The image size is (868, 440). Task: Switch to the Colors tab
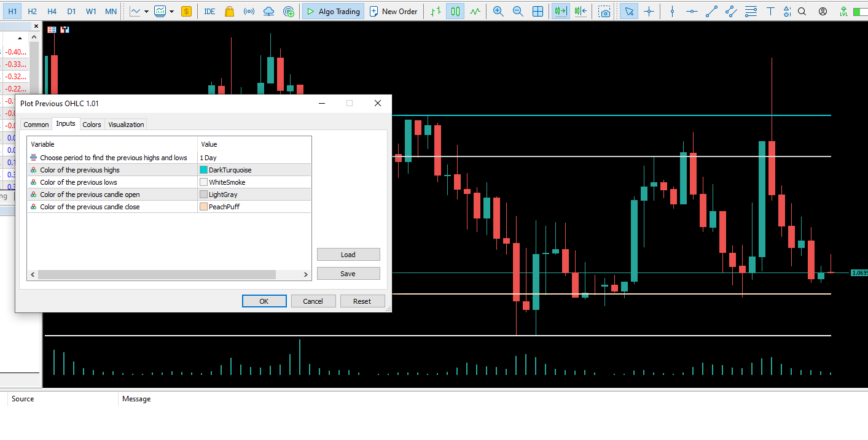(92, 124)
